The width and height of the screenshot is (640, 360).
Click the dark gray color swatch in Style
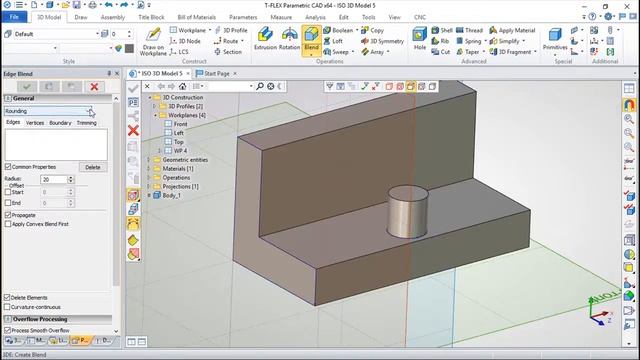[x=129, y=49]
